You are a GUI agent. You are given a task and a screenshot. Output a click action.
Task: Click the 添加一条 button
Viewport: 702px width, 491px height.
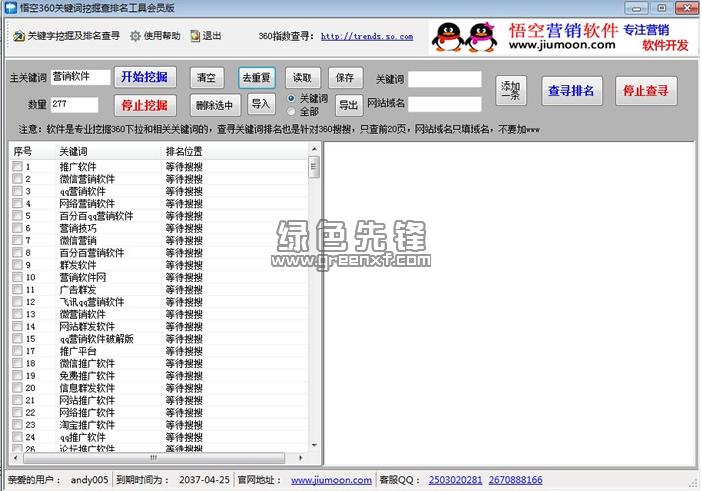pyautogui.click(x=511, y=91)
